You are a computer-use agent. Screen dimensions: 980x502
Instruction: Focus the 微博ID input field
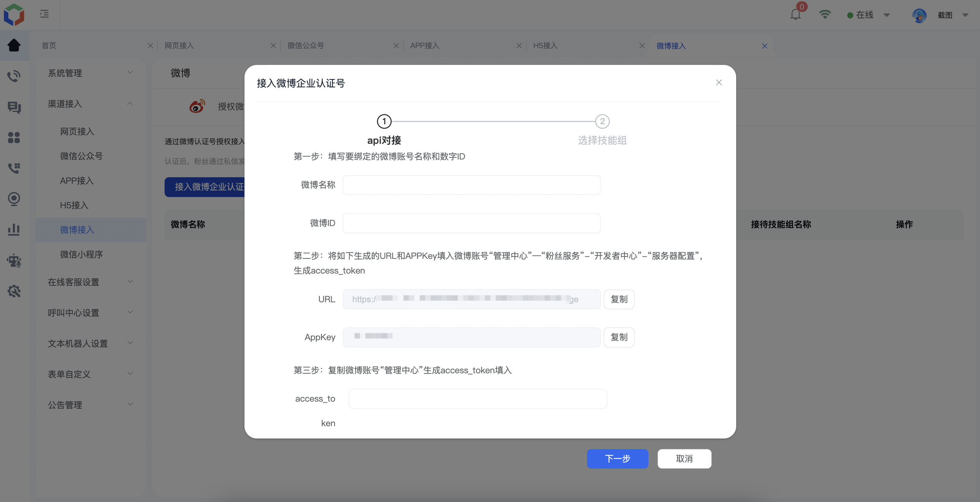pyautogui.click(x=472, y=223)
